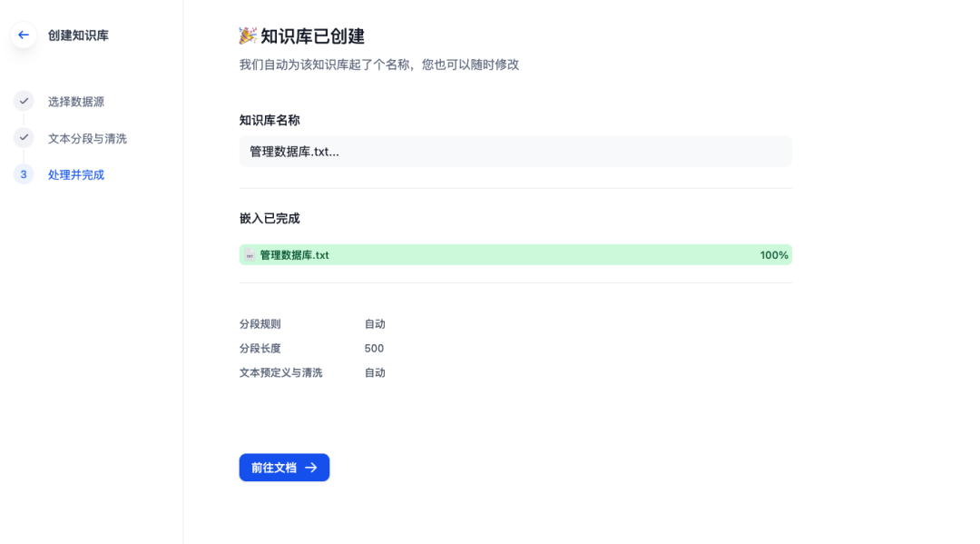Click the checkmark icon beside 选择数据源
Viewport: 980px width, 544px height.
pos(23,101)
